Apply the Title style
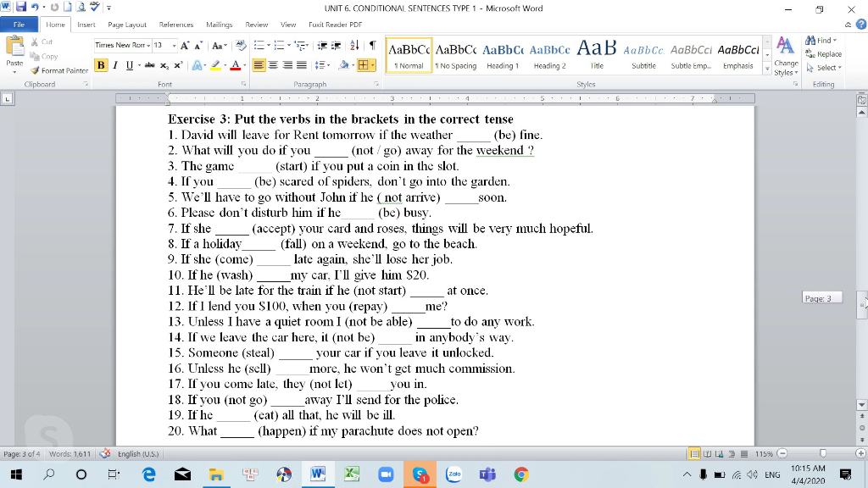The height and width of the screenshot is (488, 868). point(597,56)
